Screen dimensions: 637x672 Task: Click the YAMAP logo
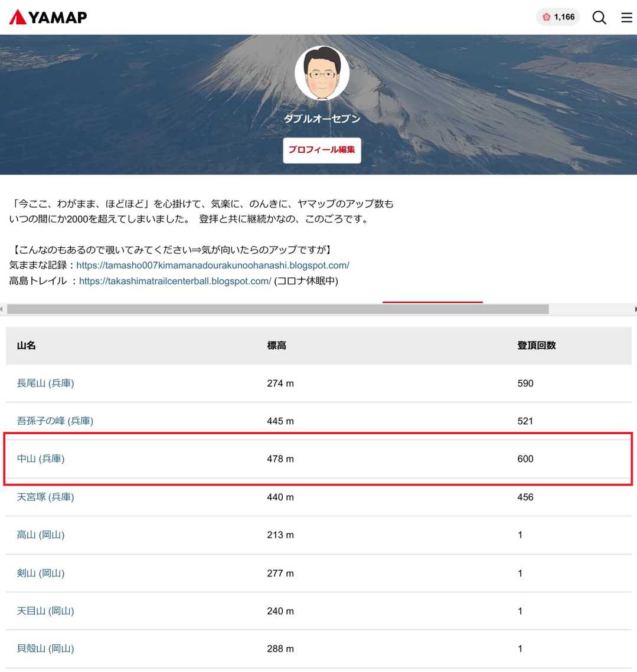click(48, 17)
